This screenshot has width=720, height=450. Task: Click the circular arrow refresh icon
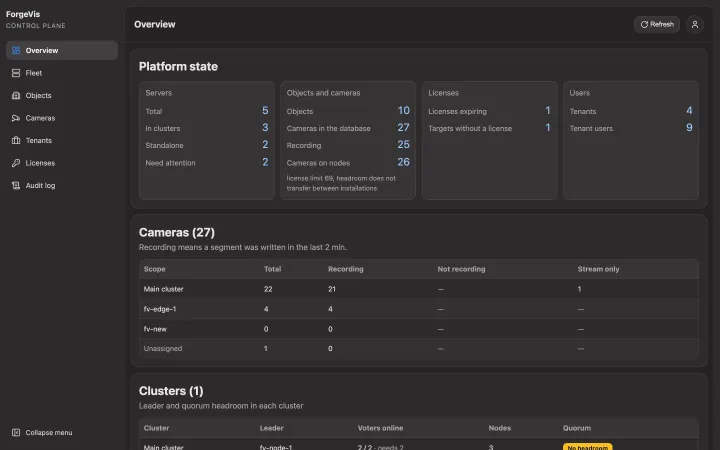pyautogui.click(x=644, y=24)
